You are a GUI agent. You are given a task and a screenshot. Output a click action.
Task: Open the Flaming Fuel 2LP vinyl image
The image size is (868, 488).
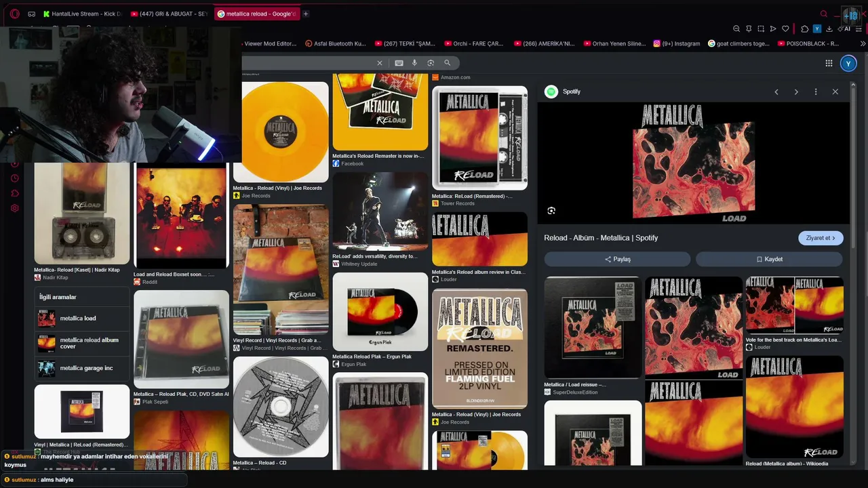479,348
